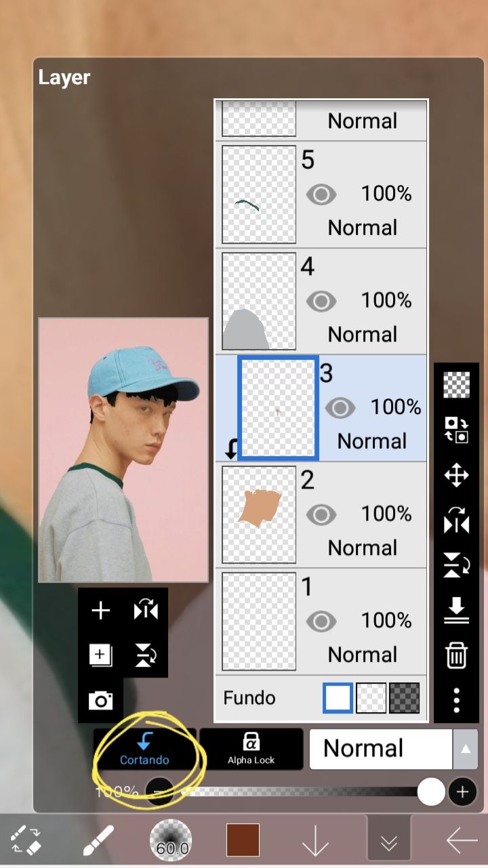
Task: Add a new layer with plus icon
Action: [x=100, y=611]
